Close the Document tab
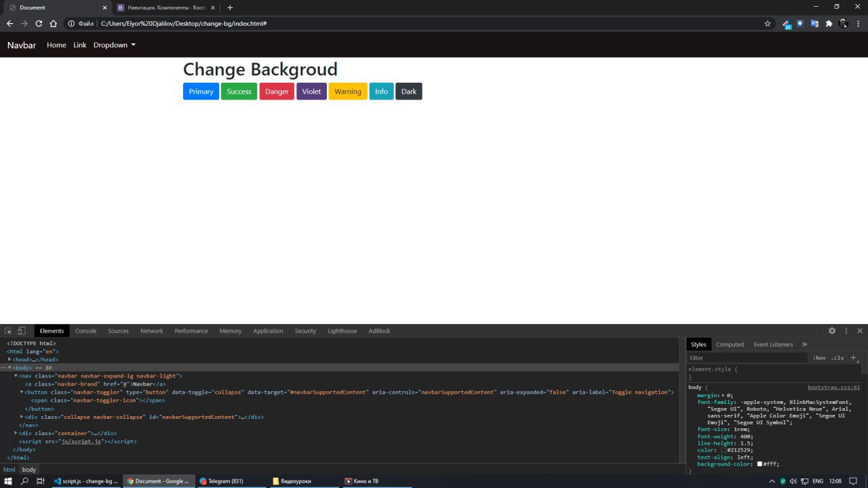The height and width of the screenshot is (488, 868). (x=104, y=7)
